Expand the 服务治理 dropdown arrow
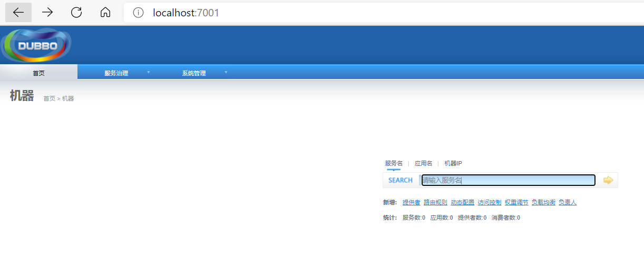 (x=149, y=72)
